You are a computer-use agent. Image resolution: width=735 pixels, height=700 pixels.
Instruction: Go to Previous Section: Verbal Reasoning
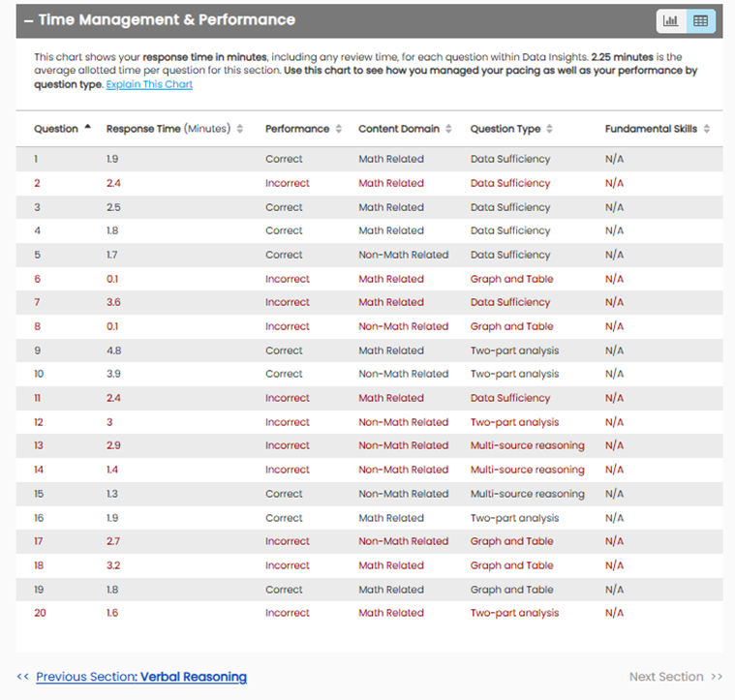pos(140,677)
